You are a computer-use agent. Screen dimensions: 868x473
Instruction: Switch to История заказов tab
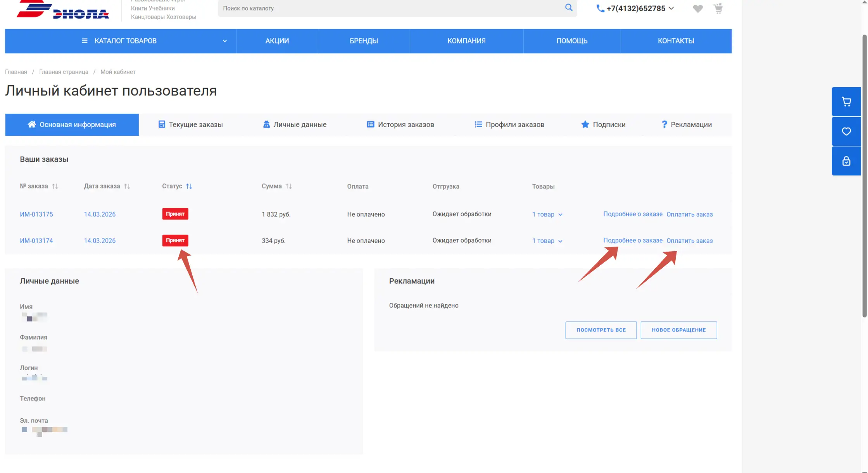click(x=400, y=125)
